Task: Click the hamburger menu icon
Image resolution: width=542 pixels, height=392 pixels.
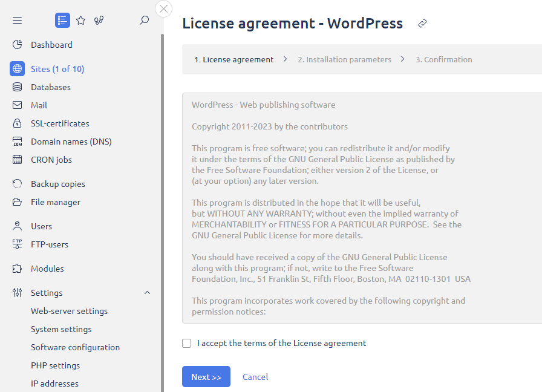Action: [x=17, y=21]
